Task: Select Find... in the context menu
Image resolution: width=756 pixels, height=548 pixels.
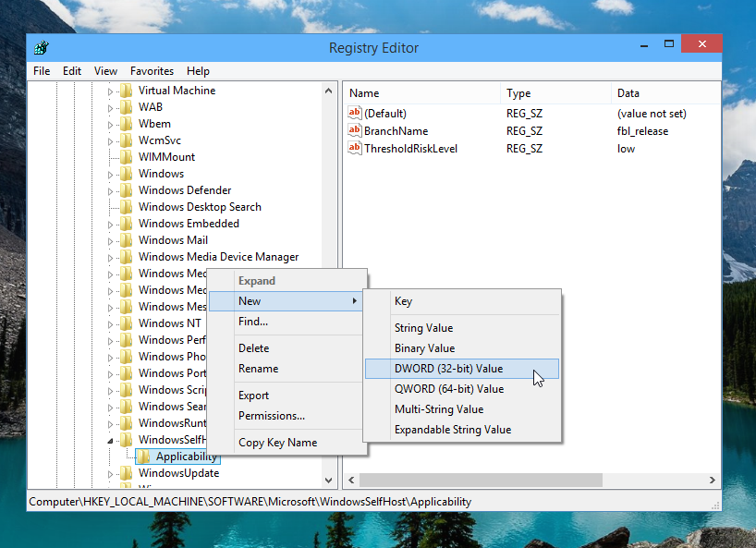Action: 286,322
